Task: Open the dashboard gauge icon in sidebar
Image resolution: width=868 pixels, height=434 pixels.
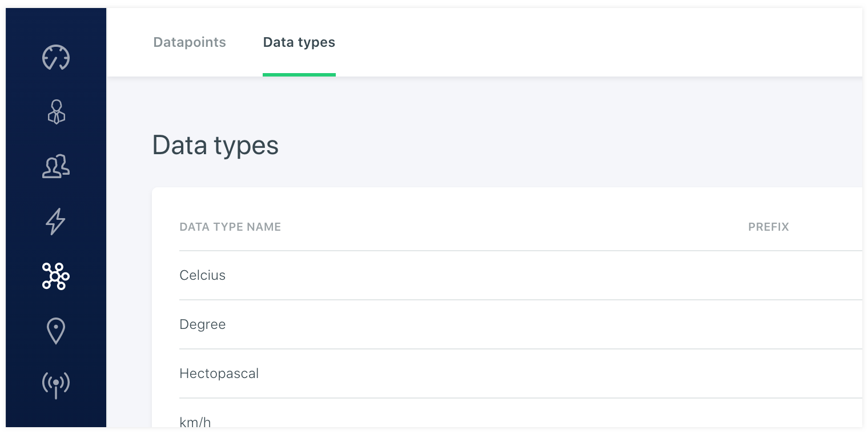Action: pyautogui.click(x=56, y=57)
